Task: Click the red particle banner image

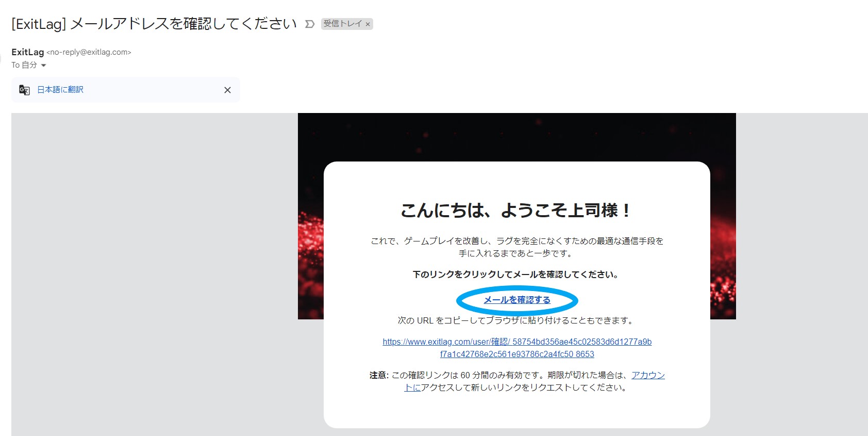Action: (x=516, y=137)
